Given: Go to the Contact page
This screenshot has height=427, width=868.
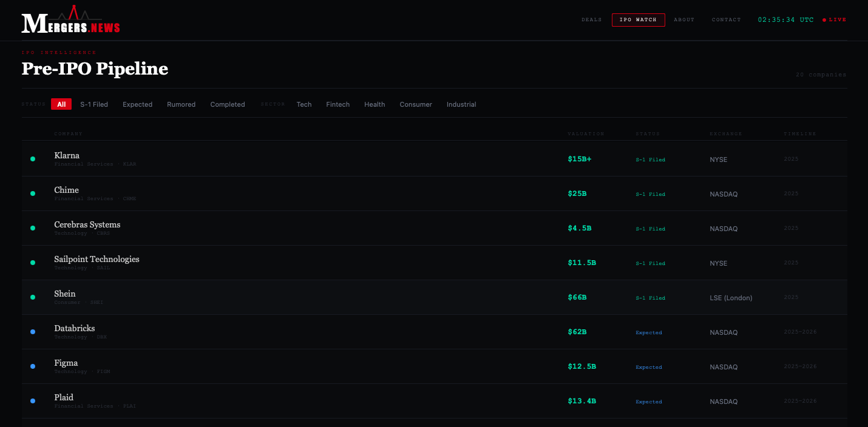Looking at the screenshot, I should 726,20.
